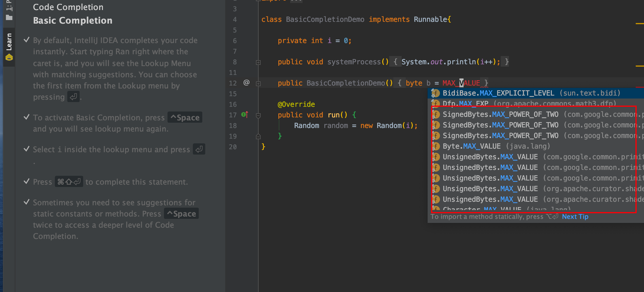Click the checkmark beside 'Select i inside the lookup'
The height and width of the screenshot is (292, 644).
[x=27, y=149]
